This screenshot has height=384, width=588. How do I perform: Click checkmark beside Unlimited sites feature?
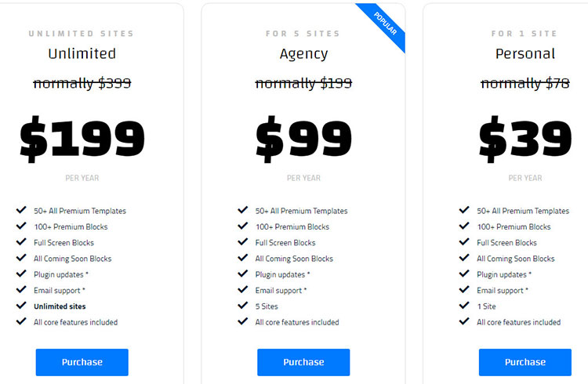click(x=21, y=306)
